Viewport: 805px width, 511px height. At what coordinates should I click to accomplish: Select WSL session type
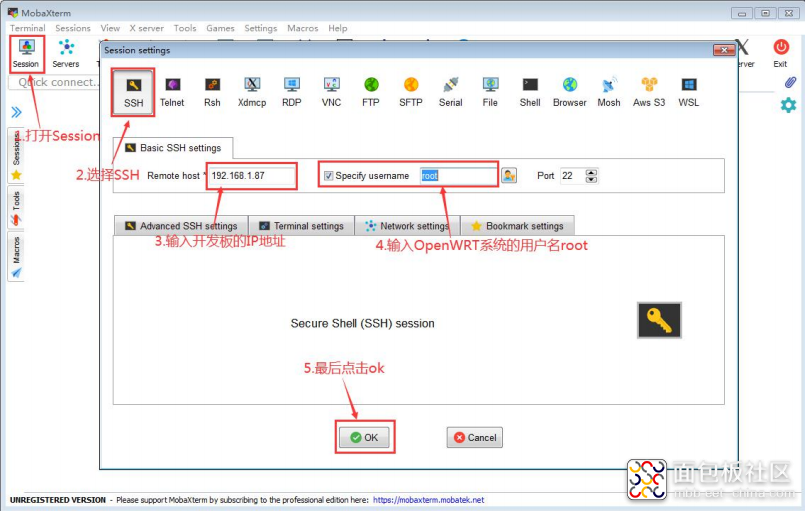[x=688, y=92]
